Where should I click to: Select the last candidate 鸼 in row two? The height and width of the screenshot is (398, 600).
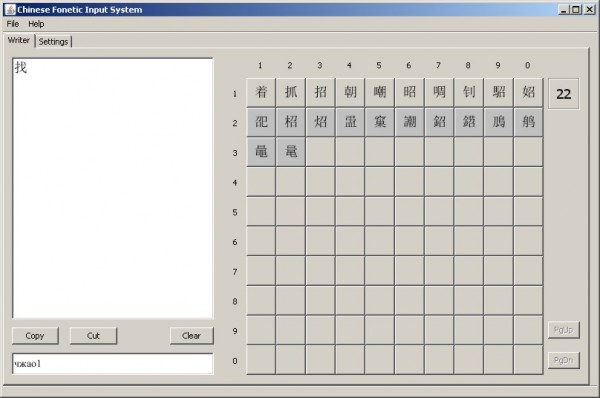point(528,122)
